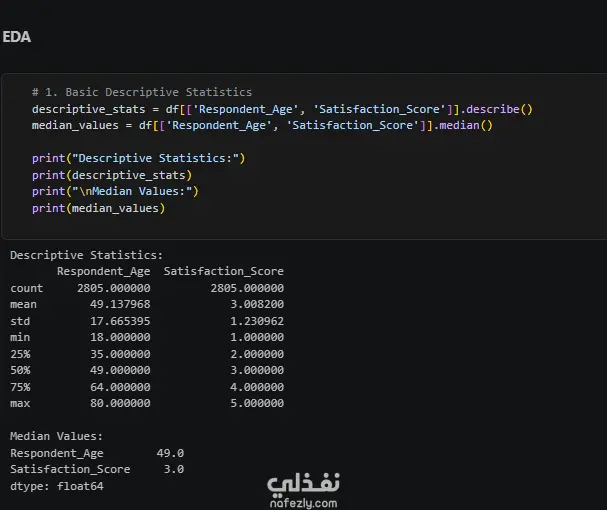Click the print("Descriptive Statistics:") line
Image resolution: width=607 pixels, height=510 pixels.
(138, 158)
